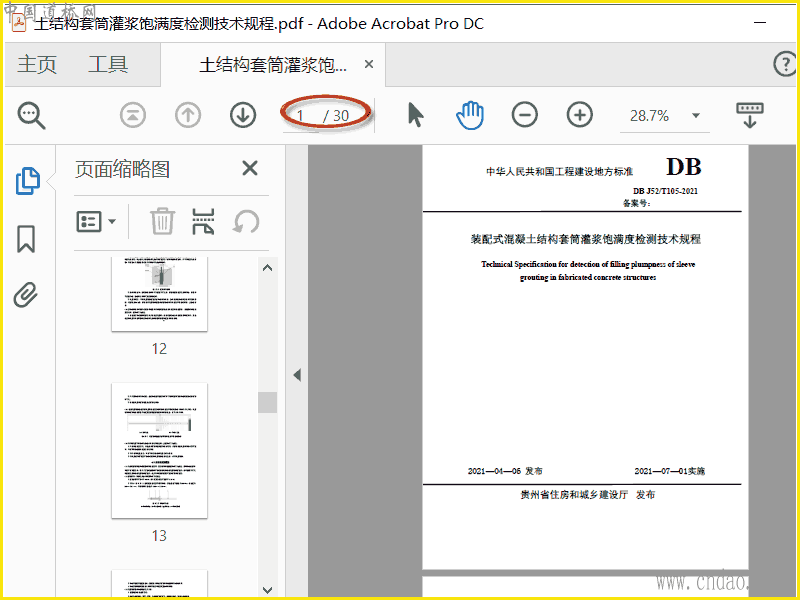This screenshot has width=800, height=600.
Task: Click the 28.7% zoom value field
Action: click(x=649, y=116)
